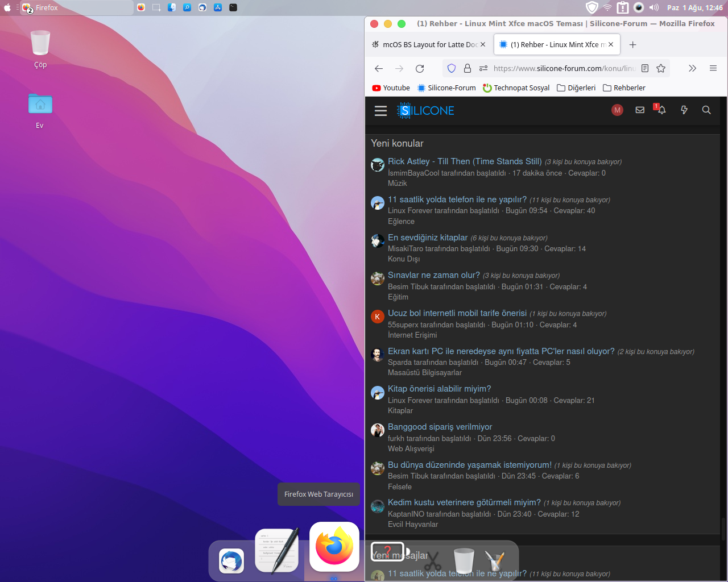Screen dimensions: 728x582
Task: Click the Masaüstü Bilgisayarlar category text
Action: [x=425, y=373]
